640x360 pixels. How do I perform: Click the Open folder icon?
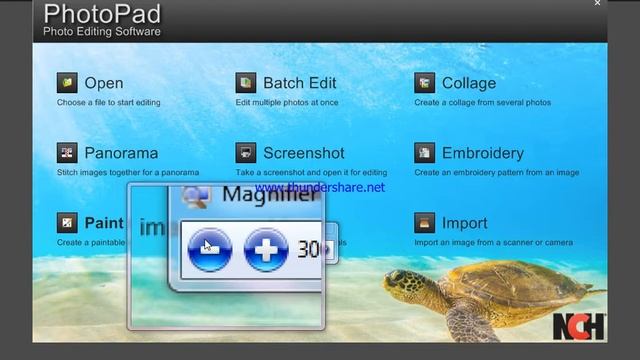coord(67,83)
